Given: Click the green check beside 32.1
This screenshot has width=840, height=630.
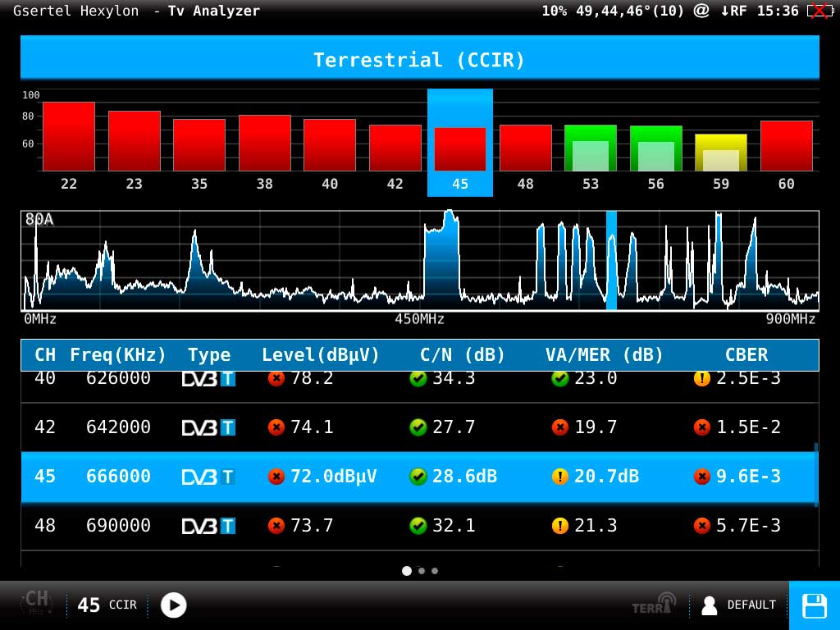Looking at the screenshot, I should tap(418, 526).
